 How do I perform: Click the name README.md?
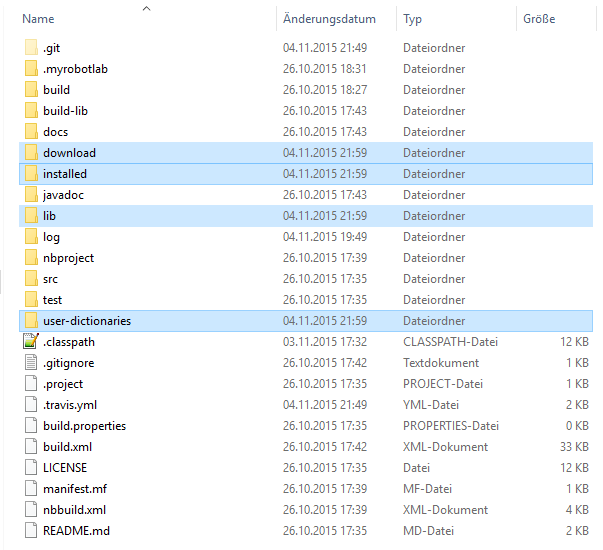pos(76,531)
